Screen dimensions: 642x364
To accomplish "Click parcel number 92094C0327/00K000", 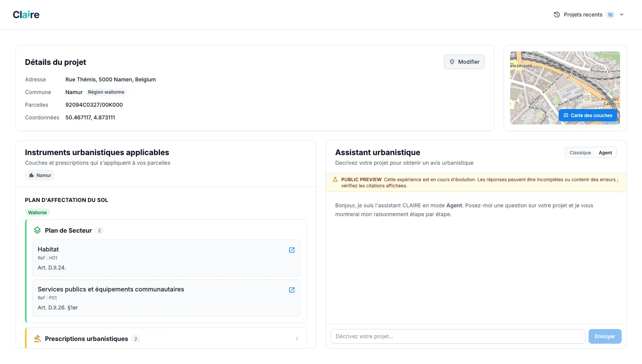I will [x=94, y=105].
